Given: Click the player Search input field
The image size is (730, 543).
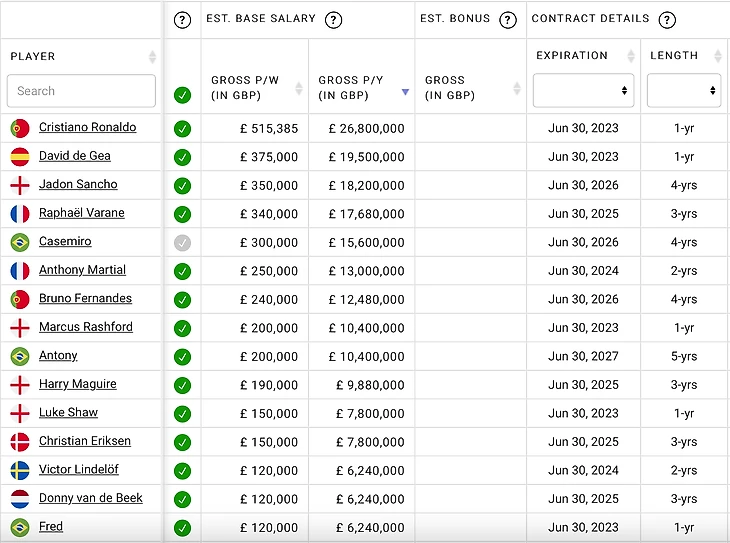Looking at the screenshot, I should (82, 91).
